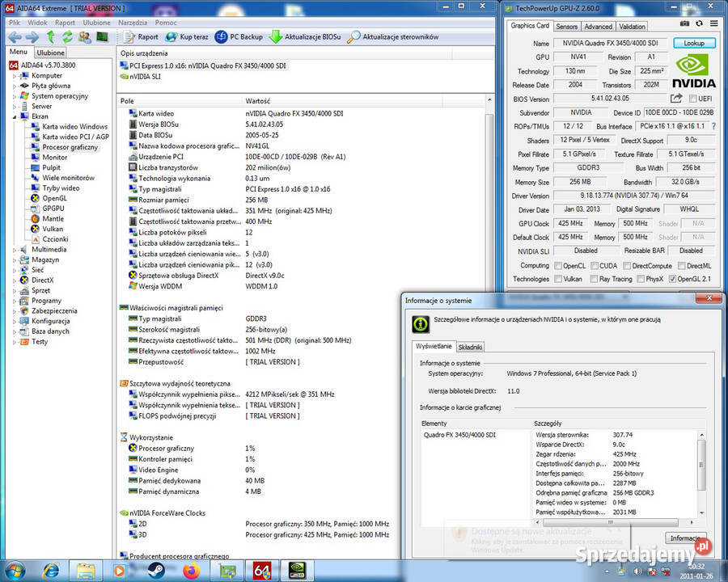Toggle the Ray Tracing checkbox in GPU-Z
This screenshot has height=582, width=728.
click(x=594, y=278)
